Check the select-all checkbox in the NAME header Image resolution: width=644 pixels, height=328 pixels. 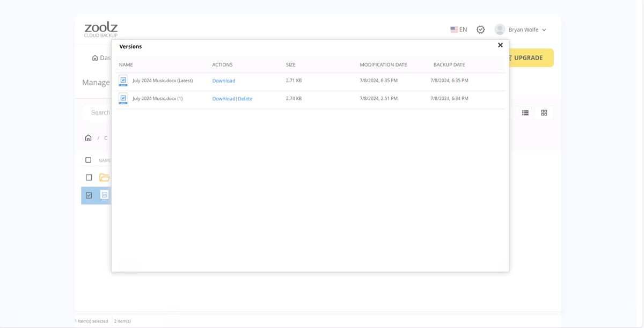click(88, 159)
